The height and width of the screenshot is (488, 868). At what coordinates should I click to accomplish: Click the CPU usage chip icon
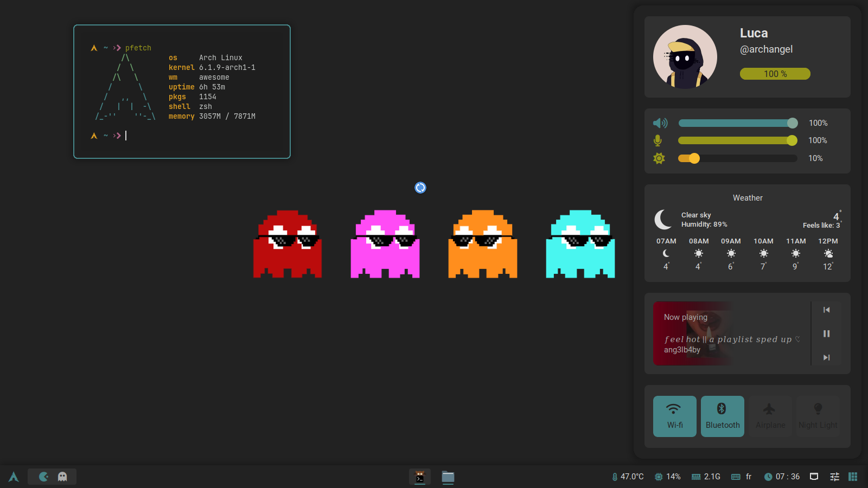659,477
